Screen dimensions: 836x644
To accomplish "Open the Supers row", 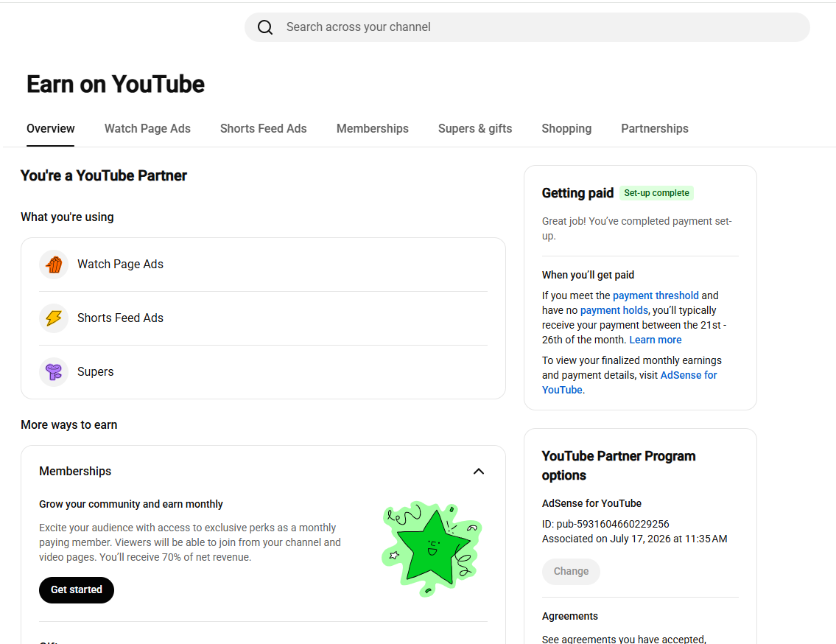I will point(263,372).
